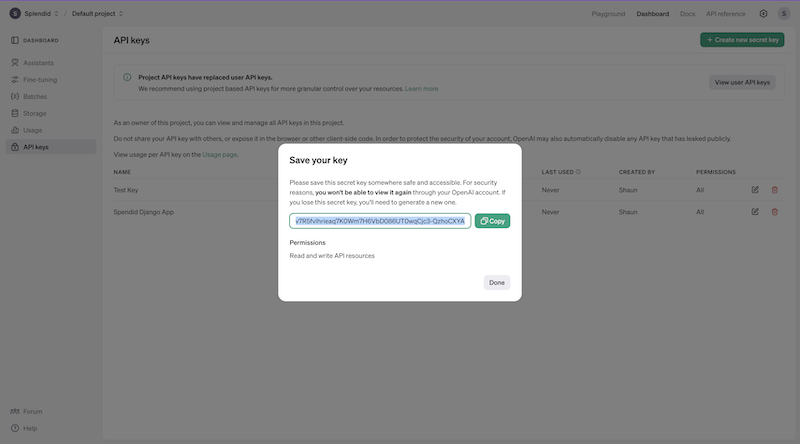Click the PERMISSIONS column header
Viewport: 800px width, 444px height.
(x=716, y=172)
